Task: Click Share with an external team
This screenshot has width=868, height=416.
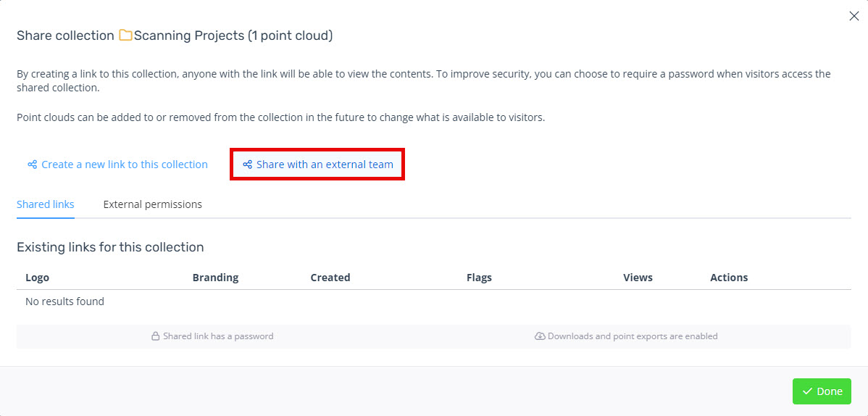Action: [318, 165]
